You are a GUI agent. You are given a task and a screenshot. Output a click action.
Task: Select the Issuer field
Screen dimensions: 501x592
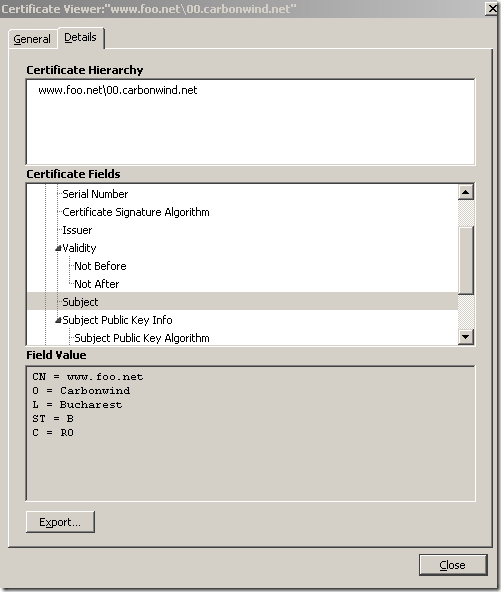point(77,230)
